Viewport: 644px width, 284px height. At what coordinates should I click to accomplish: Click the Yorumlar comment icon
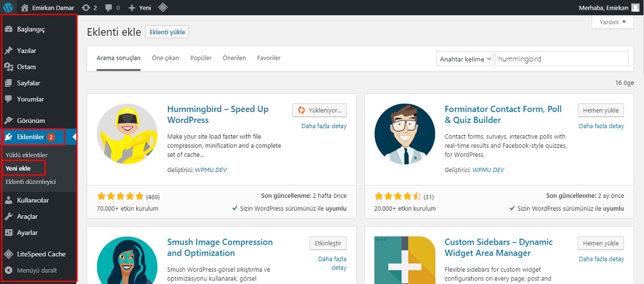coord(9,99)
